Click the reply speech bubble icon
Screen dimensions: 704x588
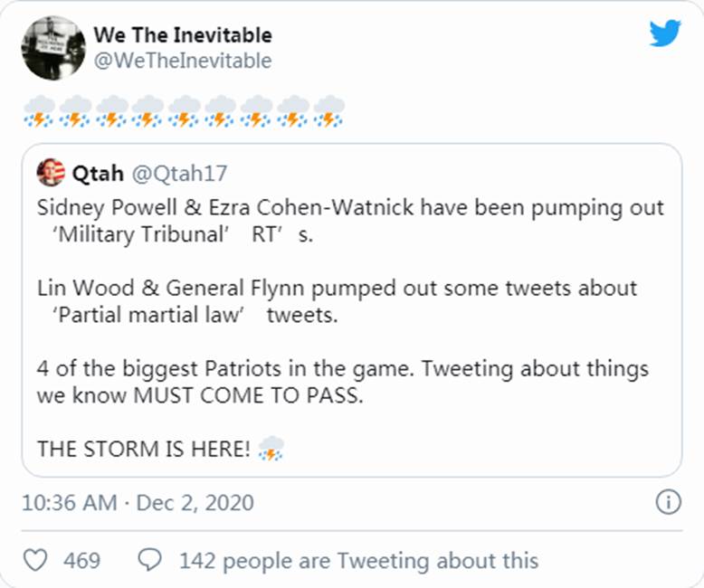click(149, 560)
